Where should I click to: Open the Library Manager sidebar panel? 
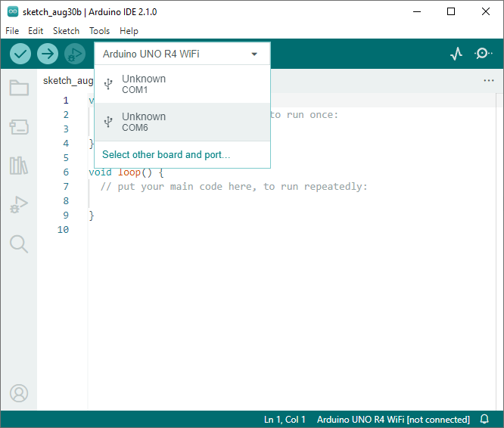tap(19, 166)
